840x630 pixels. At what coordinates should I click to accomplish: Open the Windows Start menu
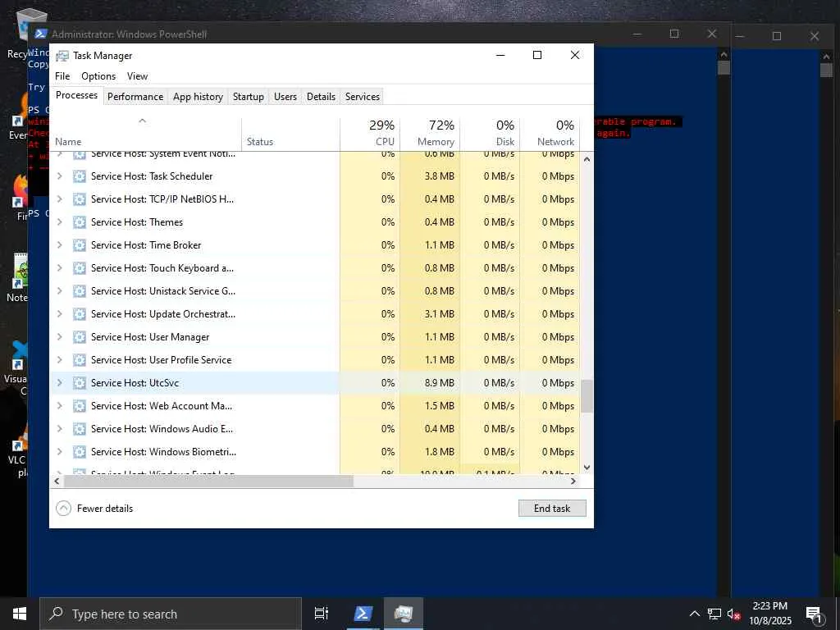click(x=20, y=614)
